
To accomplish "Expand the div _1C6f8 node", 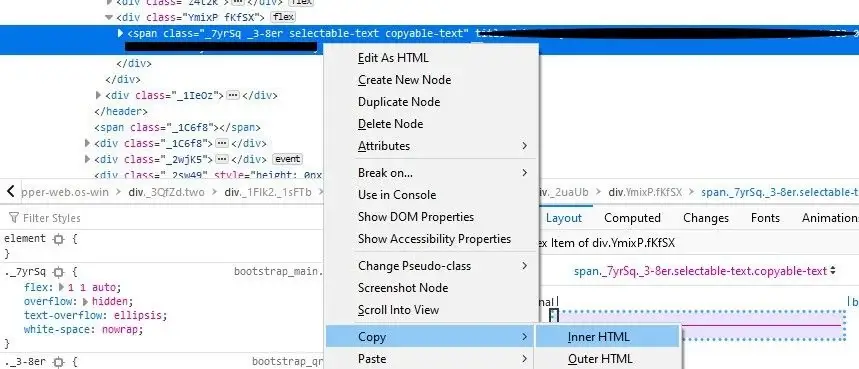I will click(x=88, y=143).
